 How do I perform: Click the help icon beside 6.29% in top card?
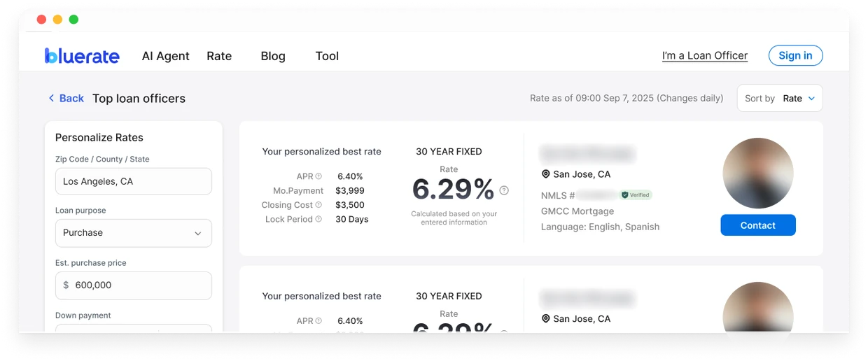[504, 190]
